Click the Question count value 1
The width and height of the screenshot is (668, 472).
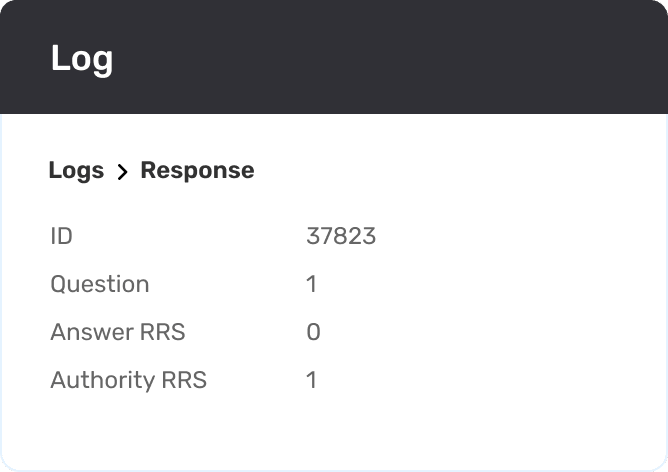pyautogui.click(x=311, y=284)
